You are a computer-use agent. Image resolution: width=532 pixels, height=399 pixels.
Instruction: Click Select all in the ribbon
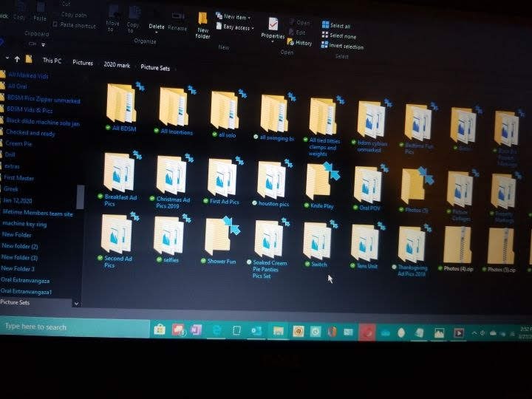coord(339,26)
